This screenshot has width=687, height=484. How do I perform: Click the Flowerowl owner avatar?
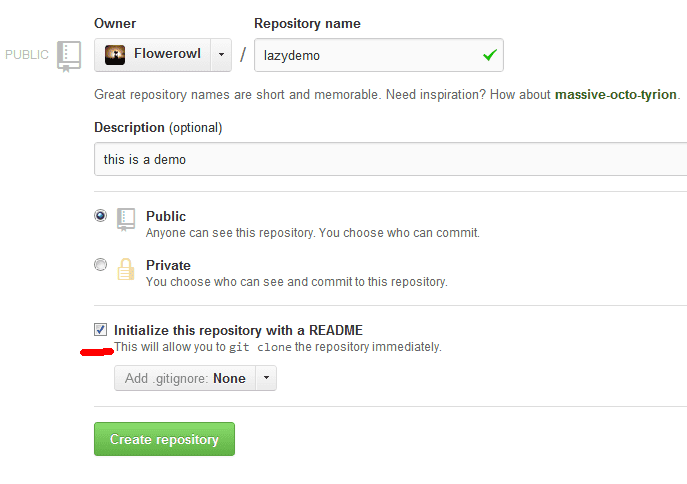pyautogui.click(x=115, y=55)
